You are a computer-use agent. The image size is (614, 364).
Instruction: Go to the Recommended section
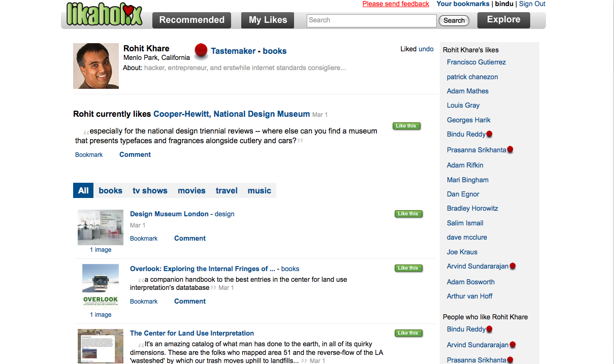[192, 20]
